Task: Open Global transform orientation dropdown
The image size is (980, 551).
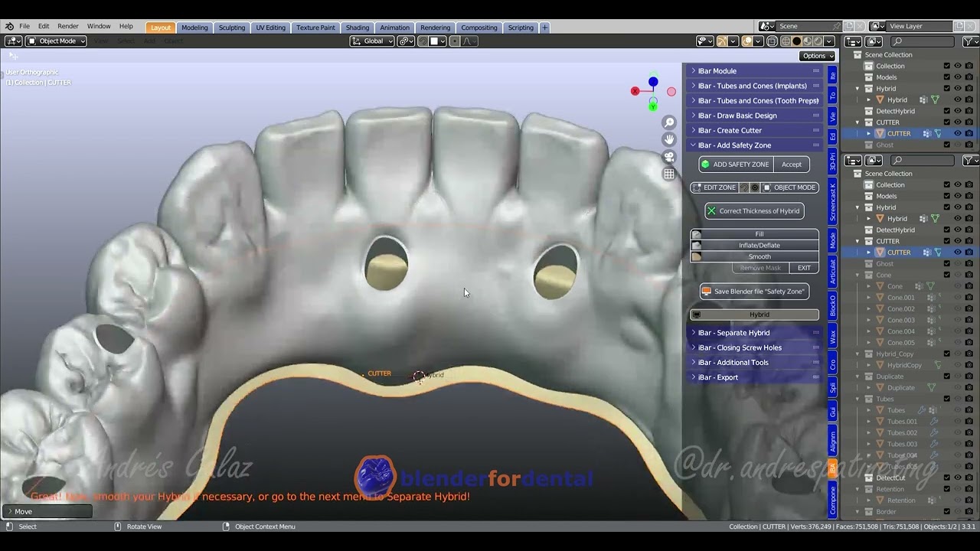Action: pos(372,41)
